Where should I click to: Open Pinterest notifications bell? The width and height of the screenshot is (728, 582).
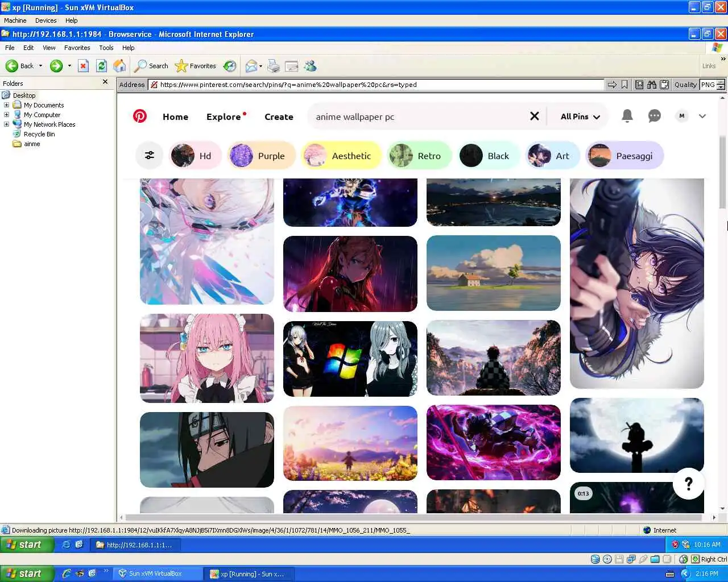click(x=627, y=116)
